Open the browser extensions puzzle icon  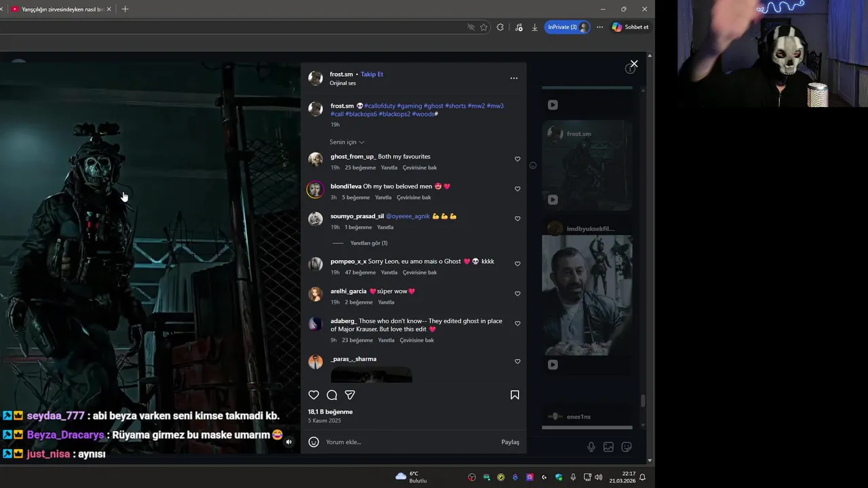pyautogui.click(x=500, y=27)
